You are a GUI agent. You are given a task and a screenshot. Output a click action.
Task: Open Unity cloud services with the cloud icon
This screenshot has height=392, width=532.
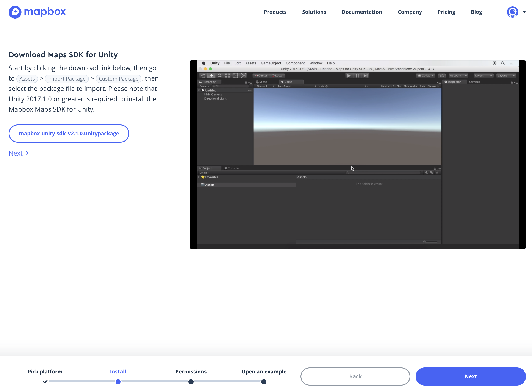coord(442,76)
